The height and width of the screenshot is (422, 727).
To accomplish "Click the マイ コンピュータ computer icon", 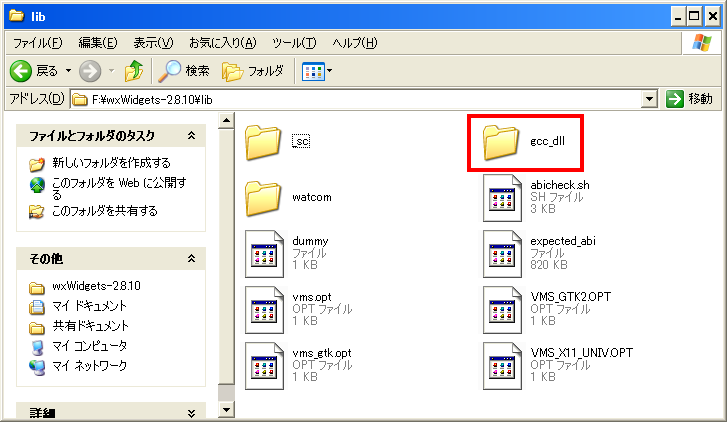I will pyautogui.click(x=37, y=347).
